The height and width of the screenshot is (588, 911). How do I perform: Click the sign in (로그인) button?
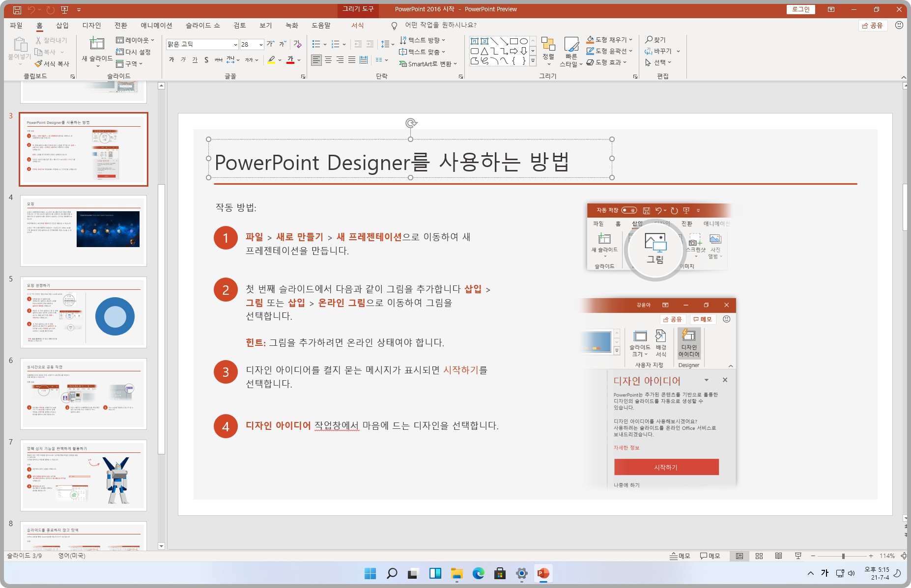point(801,9)
